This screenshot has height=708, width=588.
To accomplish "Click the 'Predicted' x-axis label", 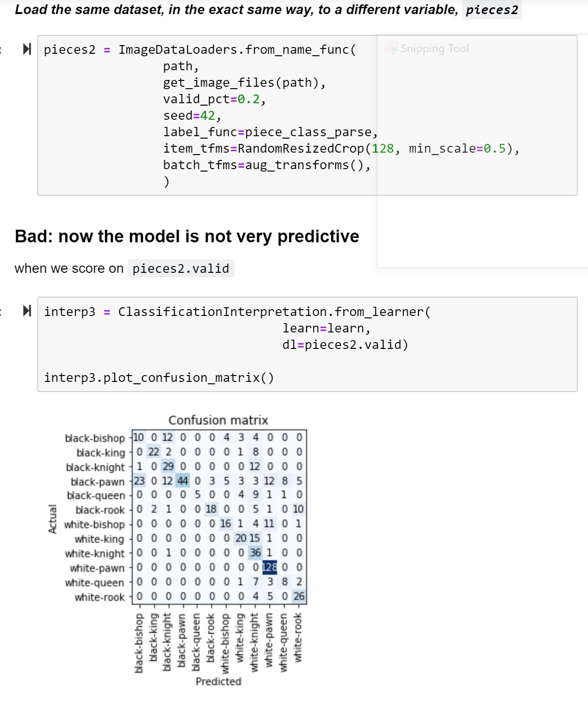I will point(218,681).
